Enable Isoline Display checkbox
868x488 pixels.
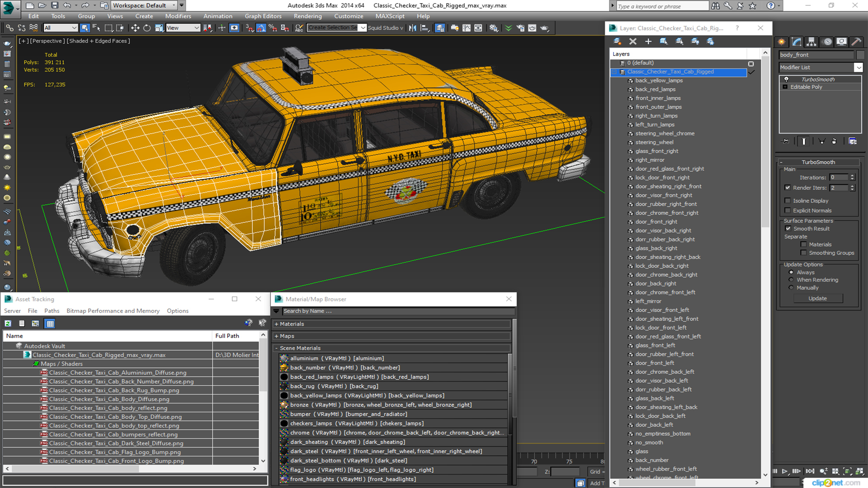(788, 201)
